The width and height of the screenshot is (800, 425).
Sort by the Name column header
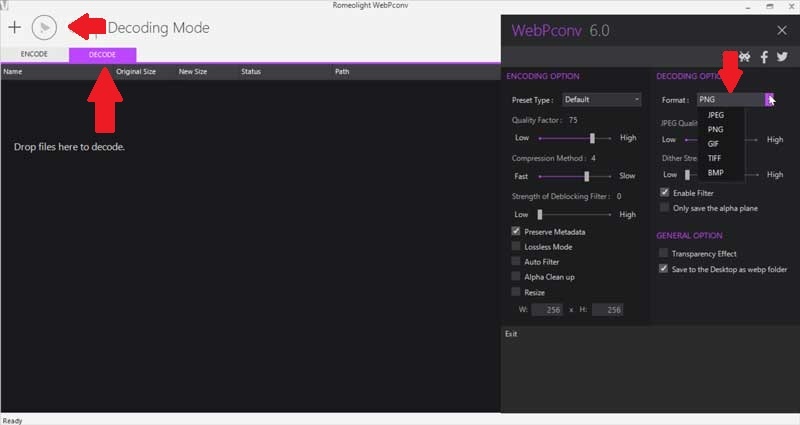(13, 71)
